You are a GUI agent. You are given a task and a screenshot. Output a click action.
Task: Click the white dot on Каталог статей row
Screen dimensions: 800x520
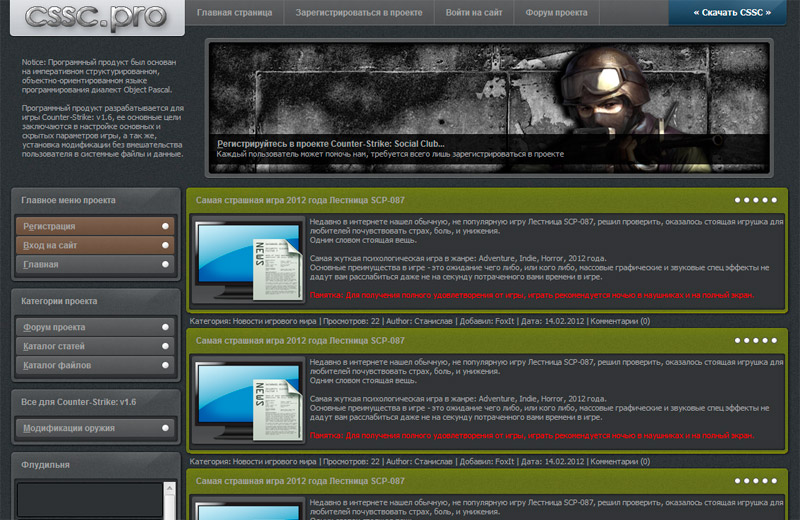(165, 346)
